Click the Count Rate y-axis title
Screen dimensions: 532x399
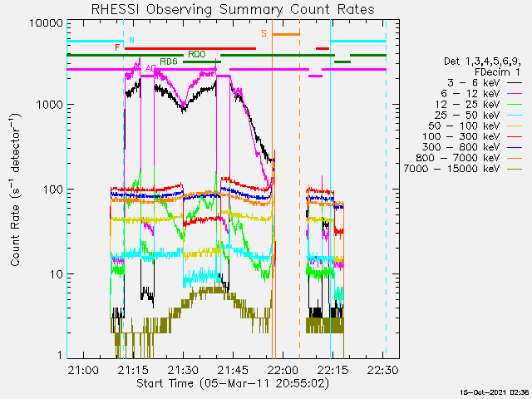point(16,190)
